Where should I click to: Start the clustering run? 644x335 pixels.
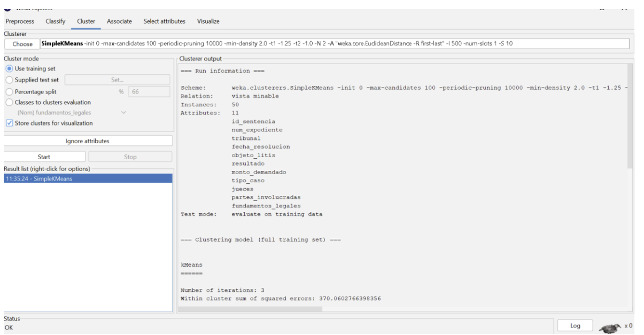pyautogui.click(x=44, y=157)
